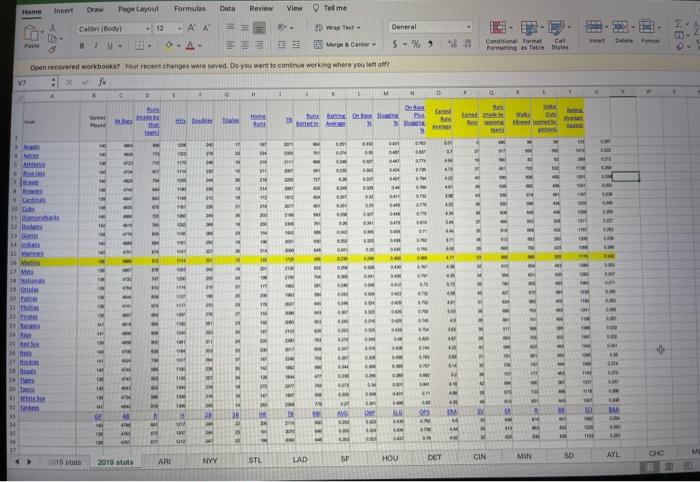Click the Paste clipboard icon
Screen dimensions: 700x482
pos(31,33)
